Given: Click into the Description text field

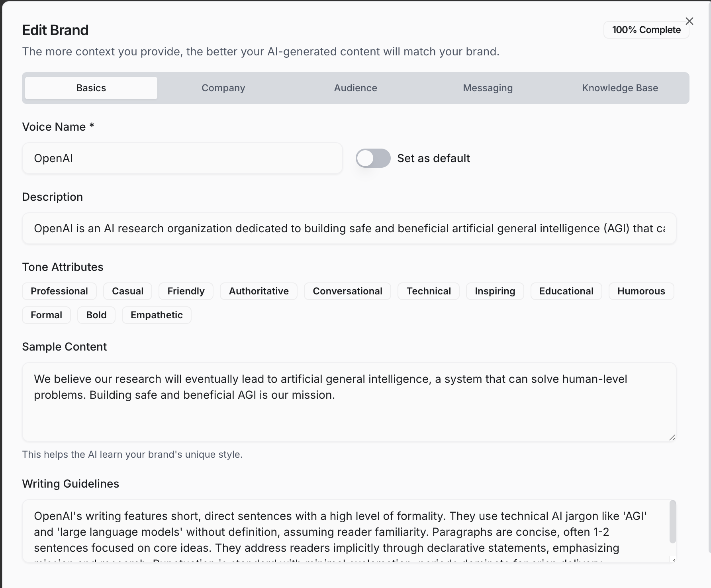Looking at the screenshot, I should (349, 228).
